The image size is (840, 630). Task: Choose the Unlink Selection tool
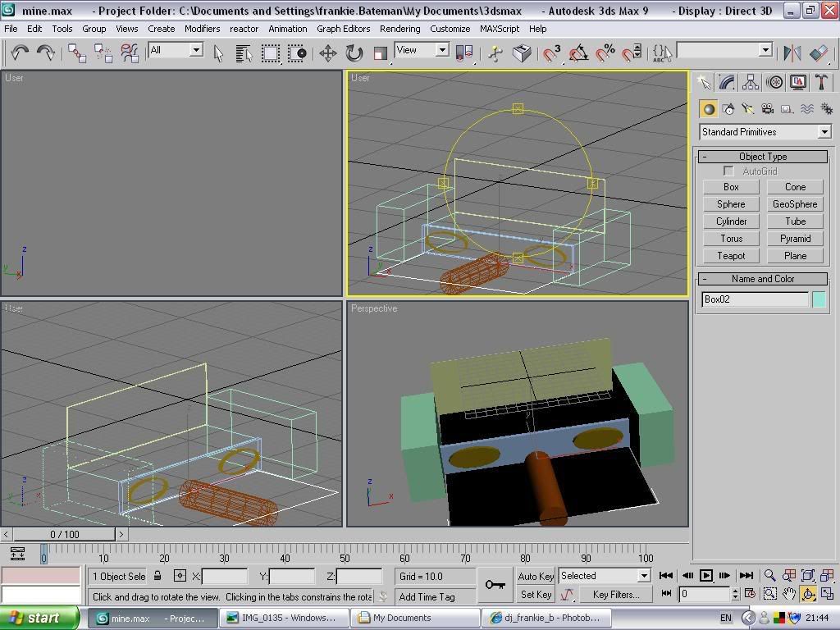click(x=103, y=53)
